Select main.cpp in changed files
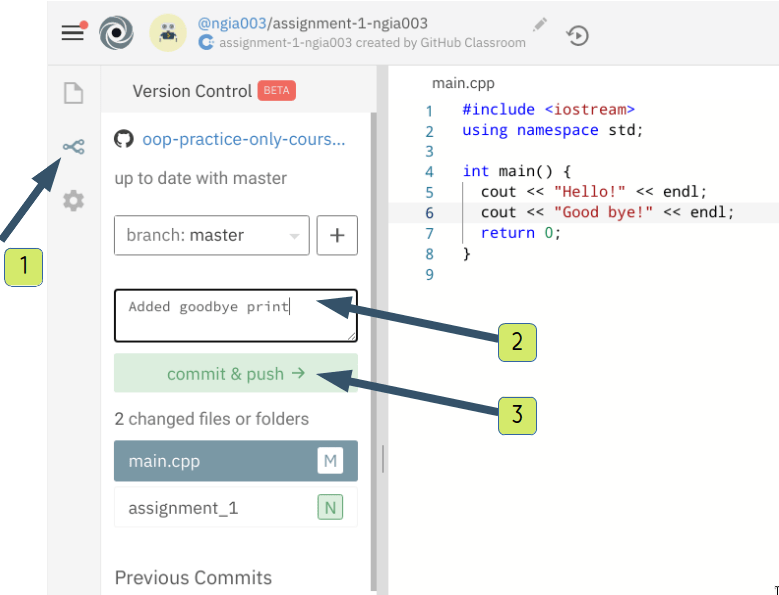779x595 pixels. tap(236, 461)
